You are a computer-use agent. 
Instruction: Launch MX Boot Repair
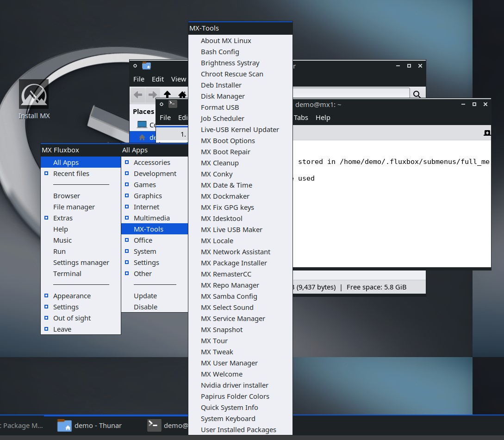(x=240, y=152)
